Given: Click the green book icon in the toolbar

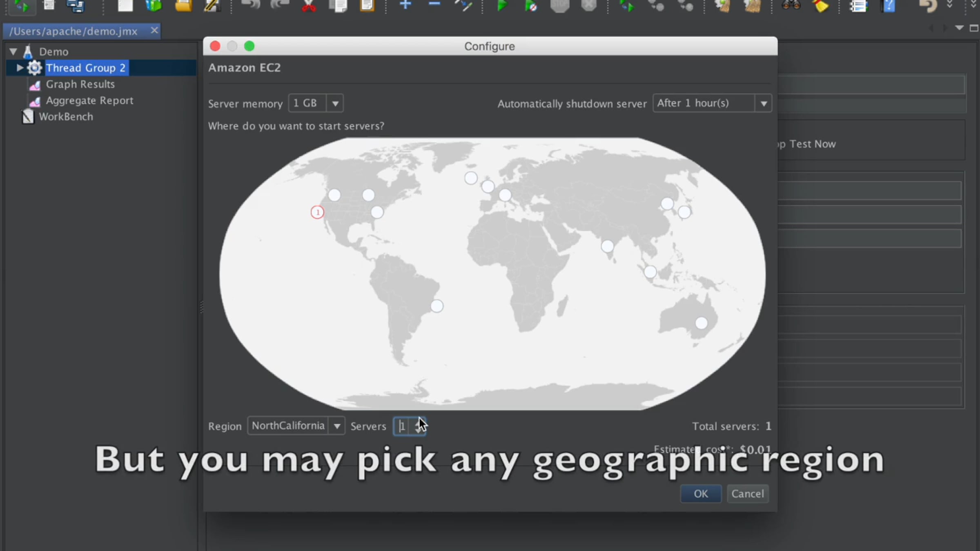Looking at the screenshot, I should click(x=154, y=5).
